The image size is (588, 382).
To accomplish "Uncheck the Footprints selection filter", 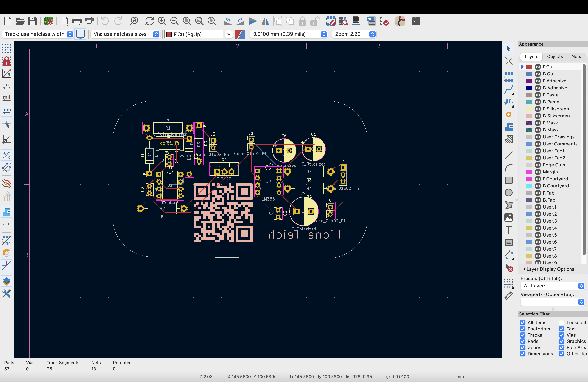I will 522,329.
